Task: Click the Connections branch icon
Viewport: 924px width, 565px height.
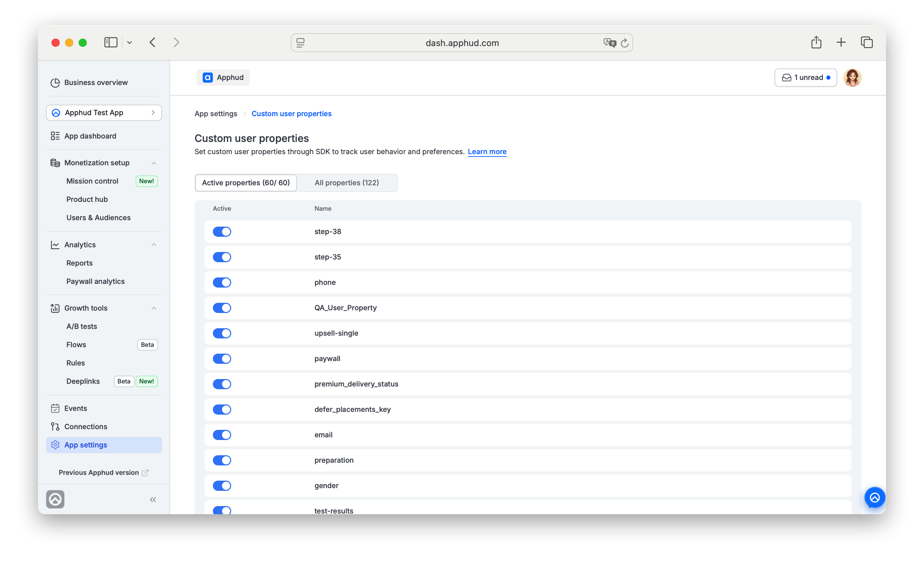Action: click(x=55, y=426)
